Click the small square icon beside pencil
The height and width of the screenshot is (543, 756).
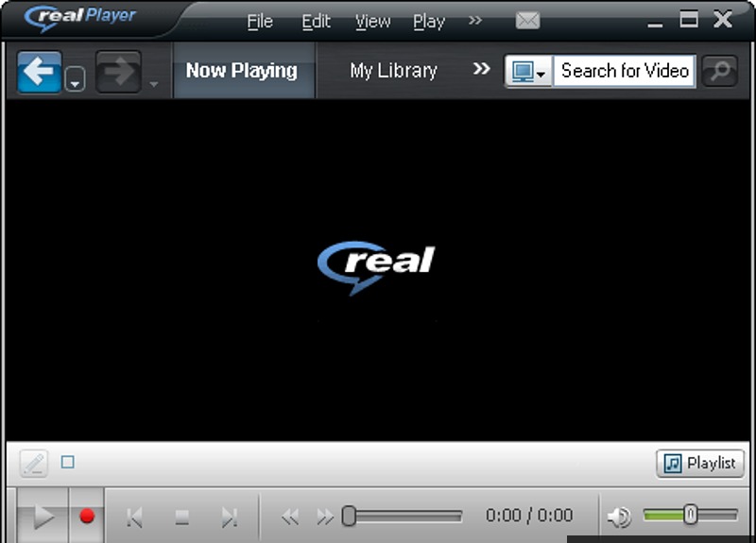pos(68,462)
